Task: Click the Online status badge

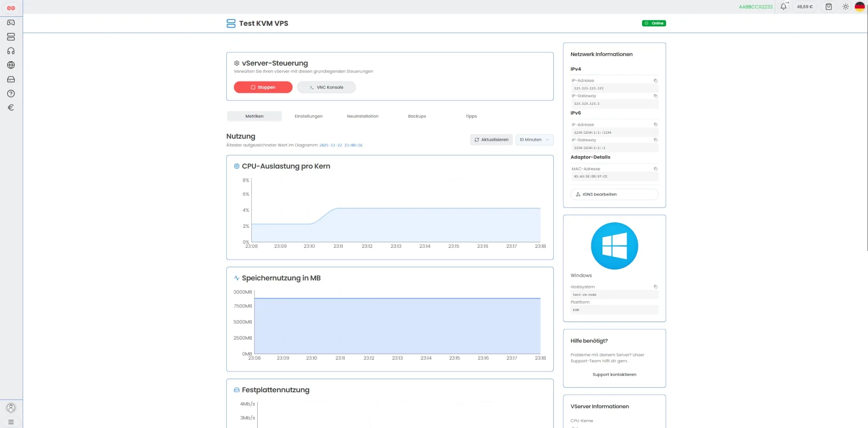Action: click(654, 23)
